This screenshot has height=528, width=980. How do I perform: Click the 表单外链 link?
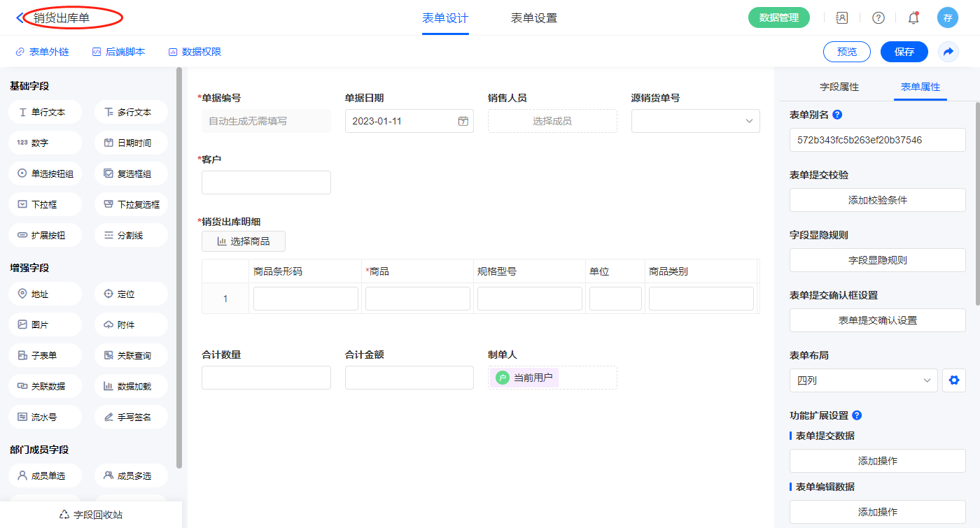(42, 52)
